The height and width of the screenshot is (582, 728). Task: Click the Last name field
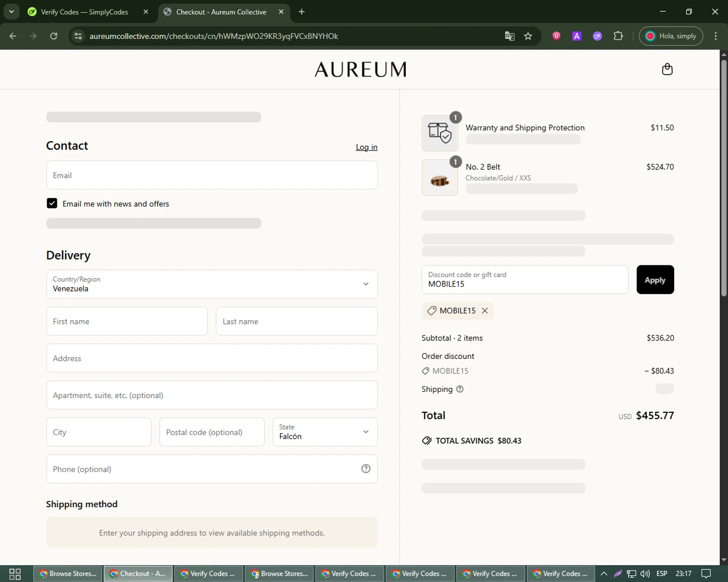297,321
